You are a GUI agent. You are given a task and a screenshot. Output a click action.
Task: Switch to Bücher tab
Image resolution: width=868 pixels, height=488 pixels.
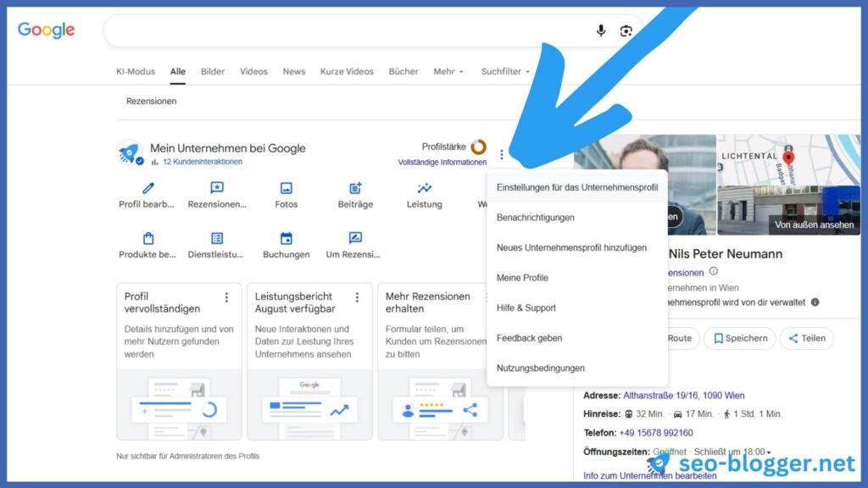403,71
